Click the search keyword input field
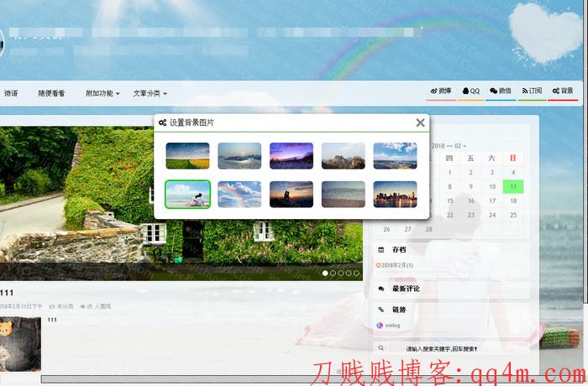The height and width of the screenshot is (386, 588). (x=454, y=348)
